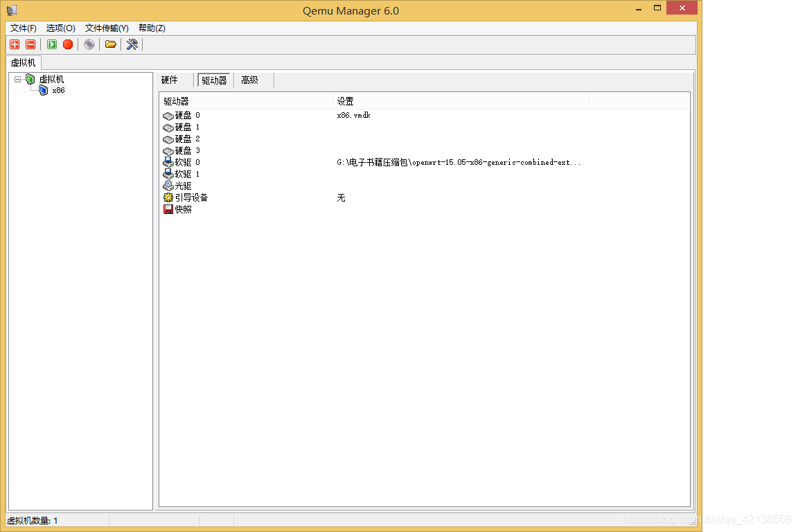The height and width of the screenshot is (532, 798).
Task: Close the Qemu Manager window
Action: click(x=682, y=8)
